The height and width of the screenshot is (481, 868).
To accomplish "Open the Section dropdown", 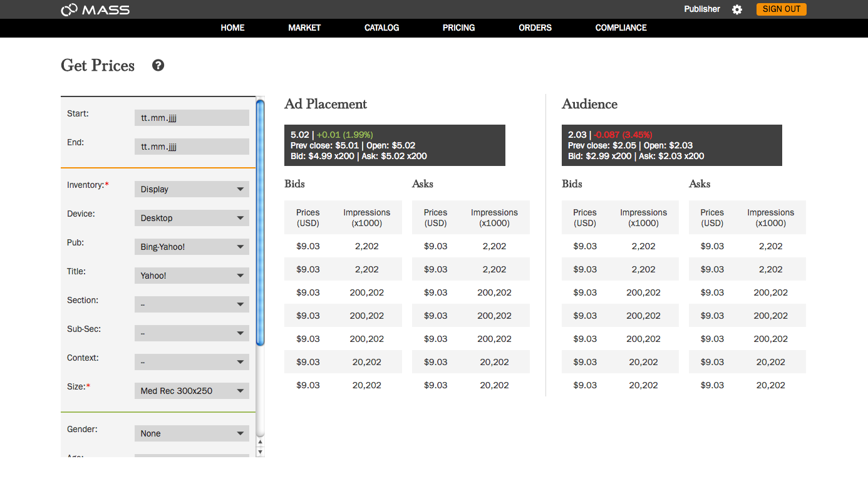I will pyautogui.click(x=192, y=304).
